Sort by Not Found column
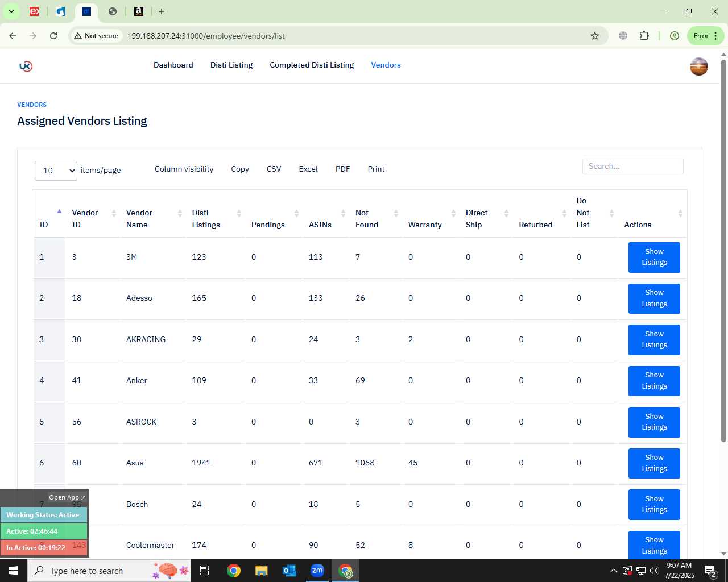 (x=375, y=213)
